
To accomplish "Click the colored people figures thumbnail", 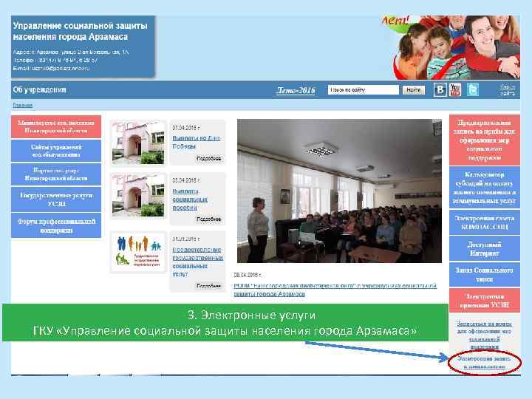I will (138, 252).
